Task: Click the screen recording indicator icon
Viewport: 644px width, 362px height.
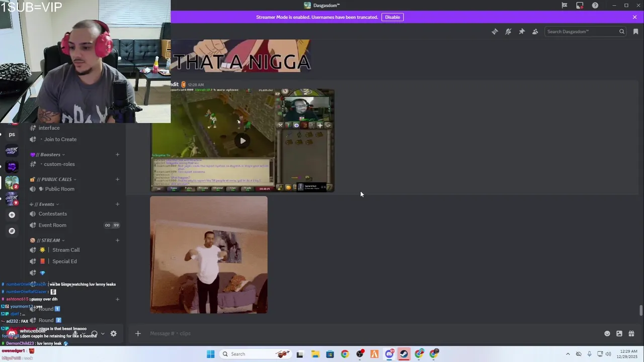Action: point(580,5)
